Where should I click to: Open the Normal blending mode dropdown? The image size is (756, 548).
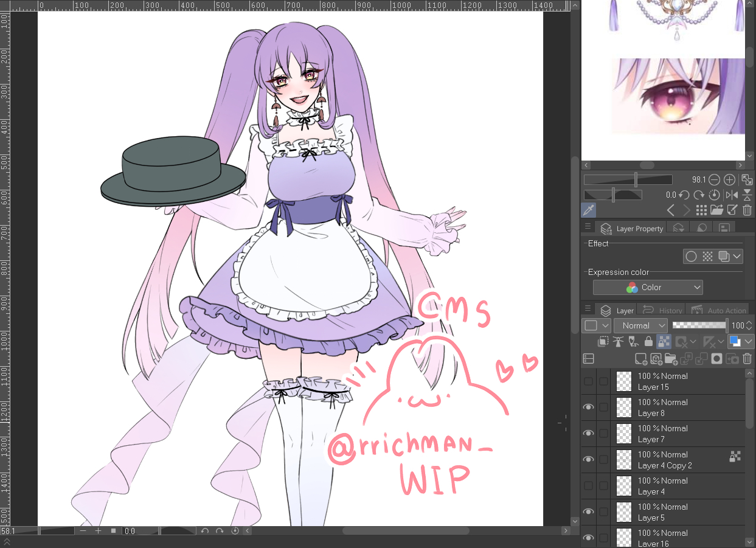pyautogui.click(x=640, y=325)
